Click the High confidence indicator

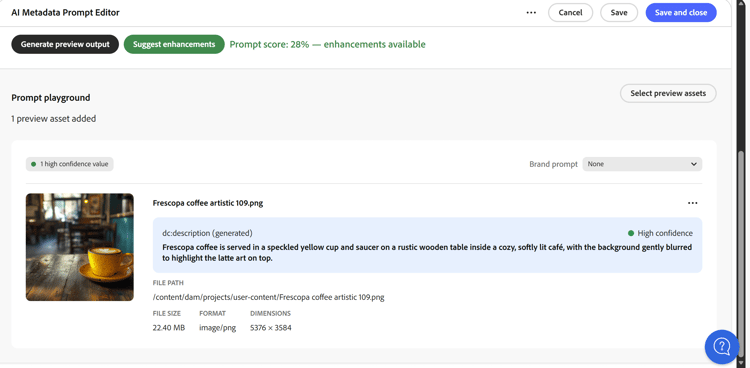click(x=660, y=233)
